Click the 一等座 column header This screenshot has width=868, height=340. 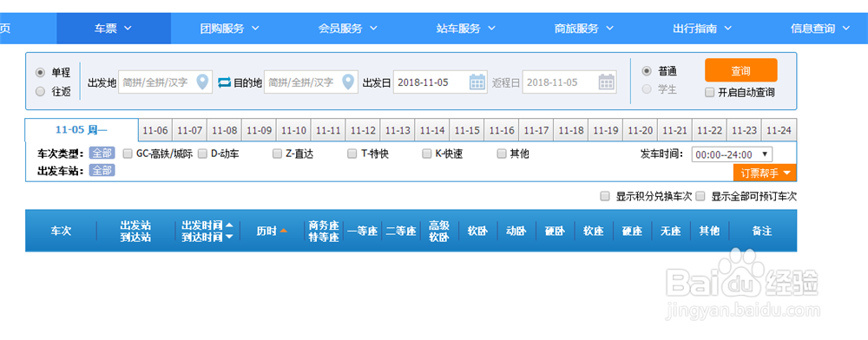point(363,231)
